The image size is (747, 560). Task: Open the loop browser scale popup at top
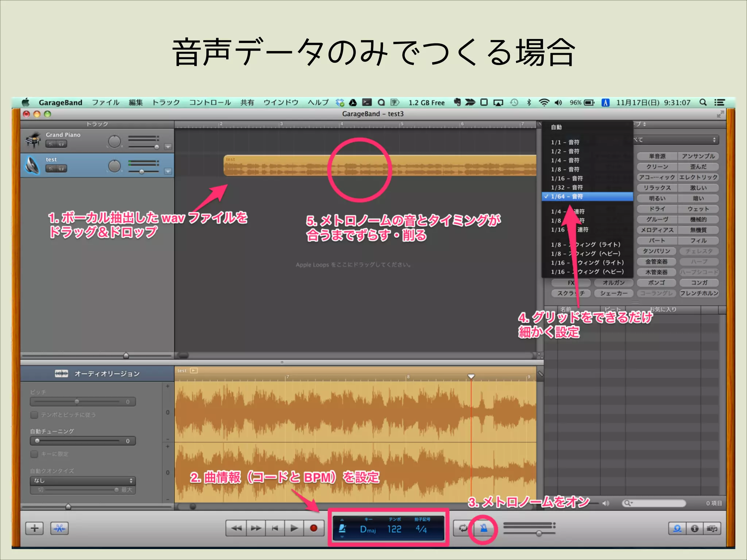[676, 140]
